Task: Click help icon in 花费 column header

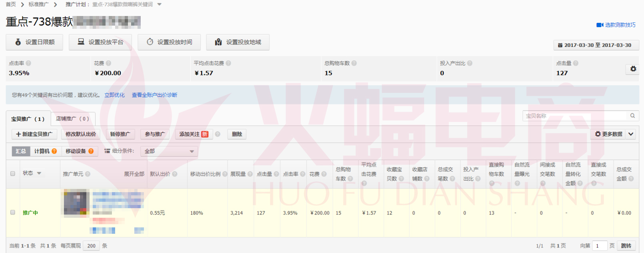Action: click(324, 174)
